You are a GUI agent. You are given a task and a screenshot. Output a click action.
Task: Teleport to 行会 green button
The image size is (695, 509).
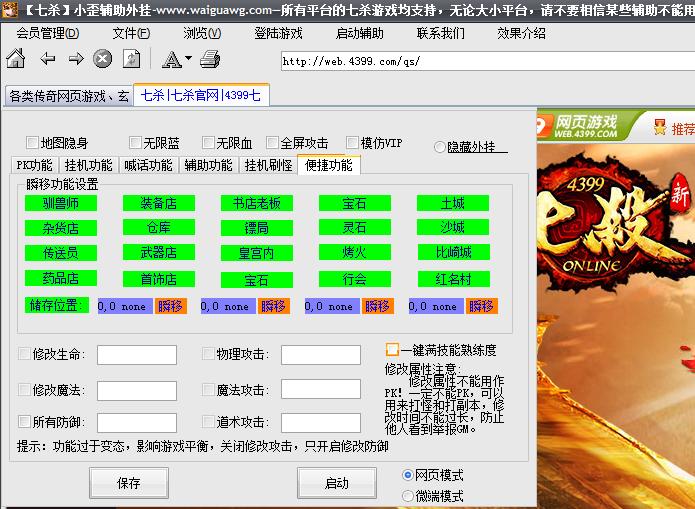pyautogui.click(x=355, y=279)
